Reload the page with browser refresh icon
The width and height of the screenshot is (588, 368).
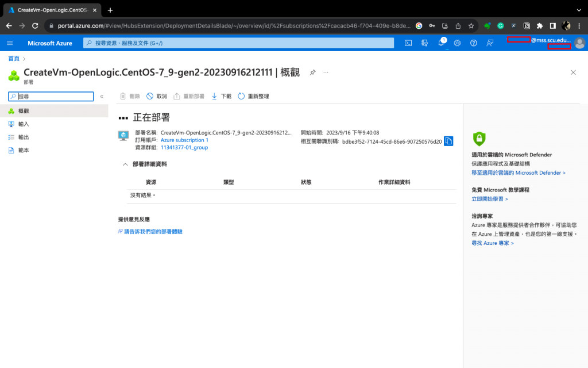pos(35,26)
